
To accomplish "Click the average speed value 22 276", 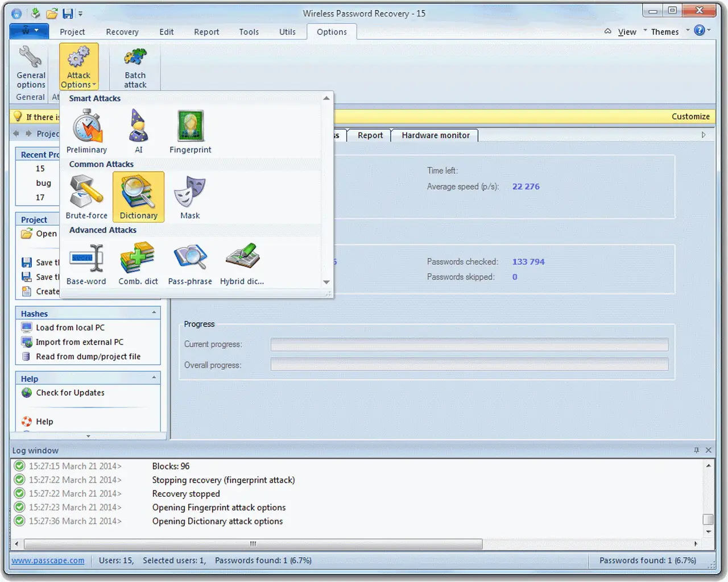I will click(x=526, y=186).
